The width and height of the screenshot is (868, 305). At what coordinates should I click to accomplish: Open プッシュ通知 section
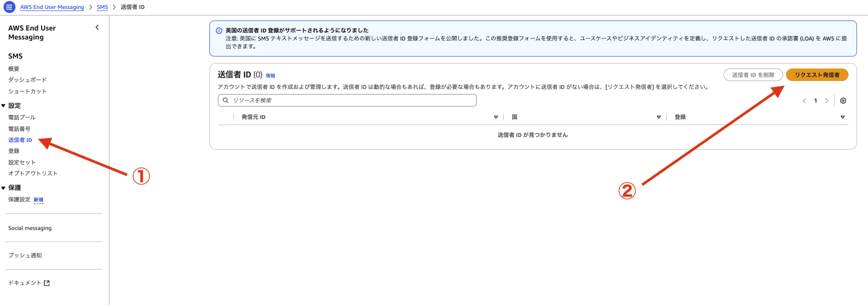coord(25,255)
